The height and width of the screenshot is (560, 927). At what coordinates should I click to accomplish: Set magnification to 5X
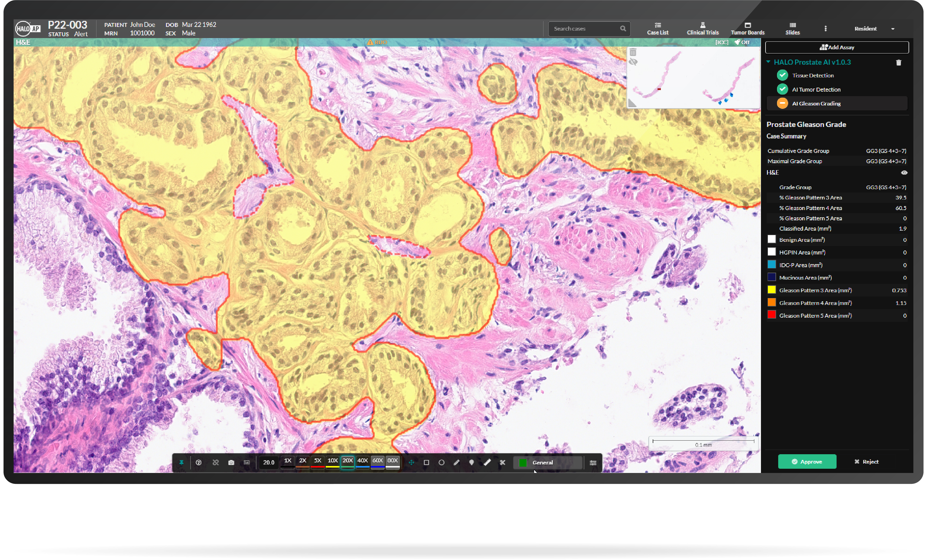coord(318,462)
